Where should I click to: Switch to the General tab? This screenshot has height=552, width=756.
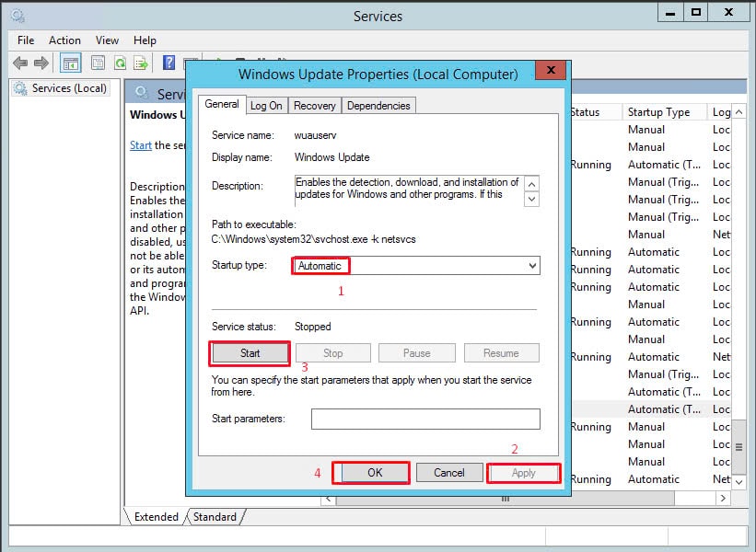tap(222, 104)
